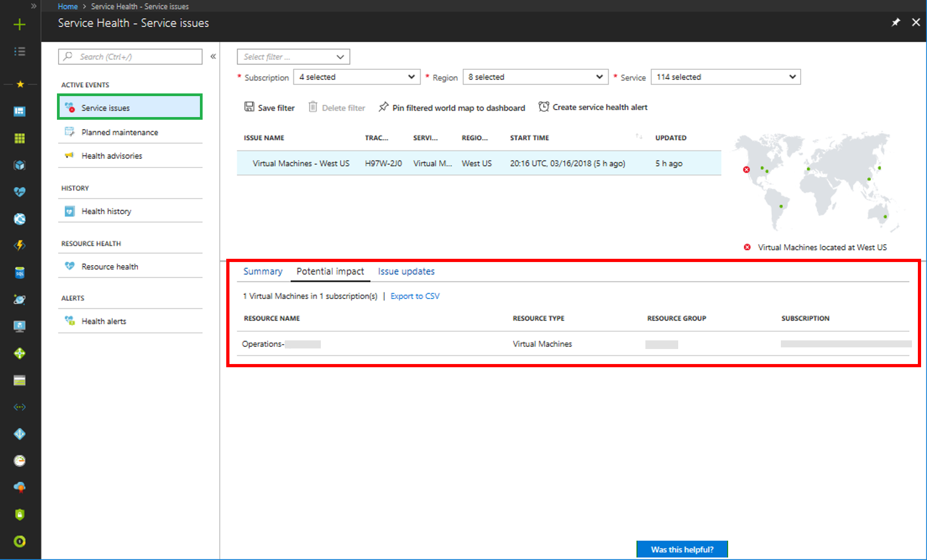Click Delete filter
Image resolution: width=927 pixels, height=560 pixels.
coord(337,107)
